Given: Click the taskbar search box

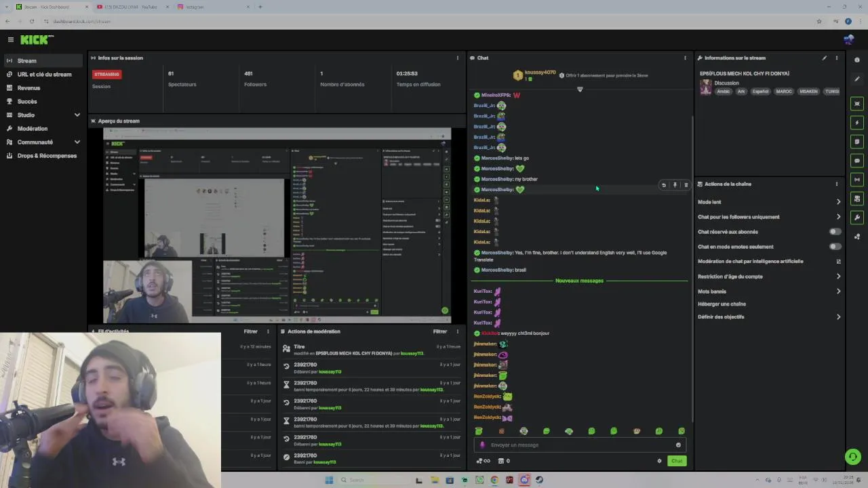Looking at the screenshot, I should (x=373, y=480).
